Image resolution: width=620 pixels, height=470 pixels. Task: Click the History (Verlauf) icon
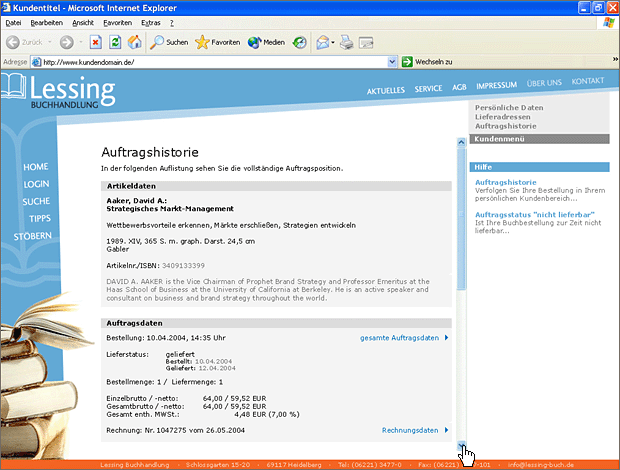pyautogui.click(x=299, y=42)
